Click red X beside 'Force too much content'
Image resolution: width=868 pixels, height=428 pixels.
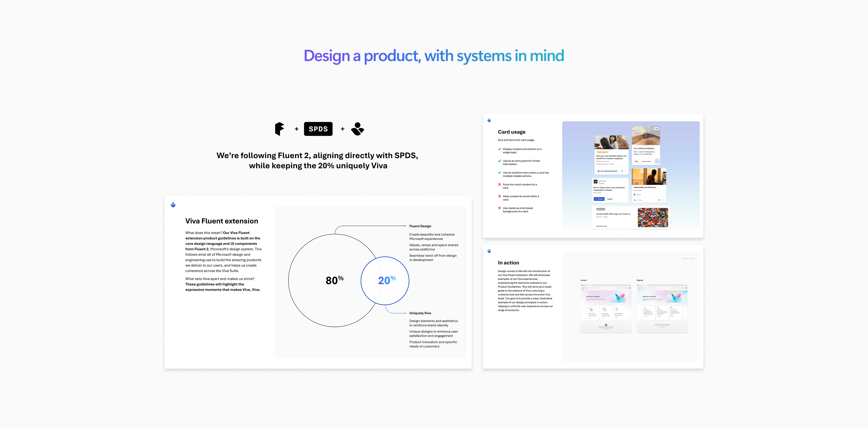click(x=499, y=184)
